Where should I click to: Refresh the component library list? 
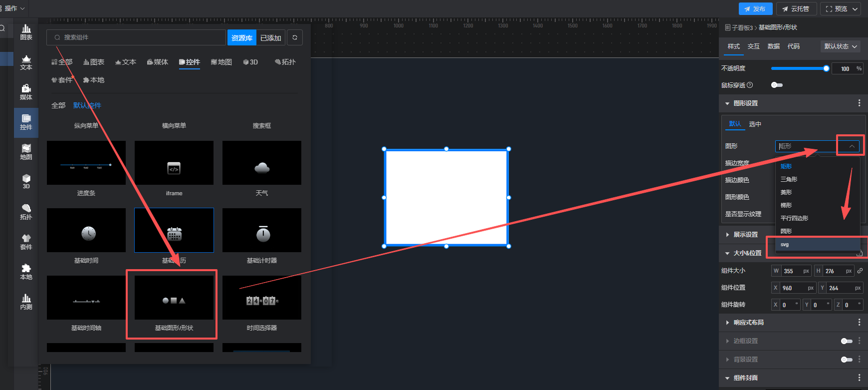point(295,37)
